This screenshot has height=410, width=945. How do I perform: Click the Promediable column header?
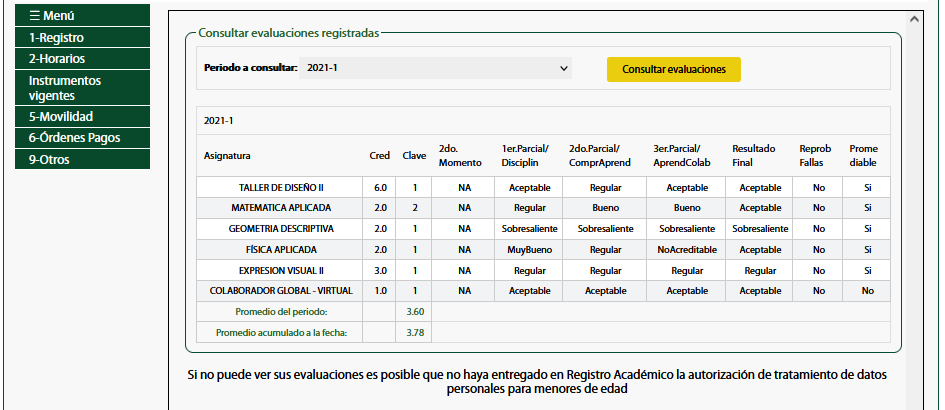[864, 156]
